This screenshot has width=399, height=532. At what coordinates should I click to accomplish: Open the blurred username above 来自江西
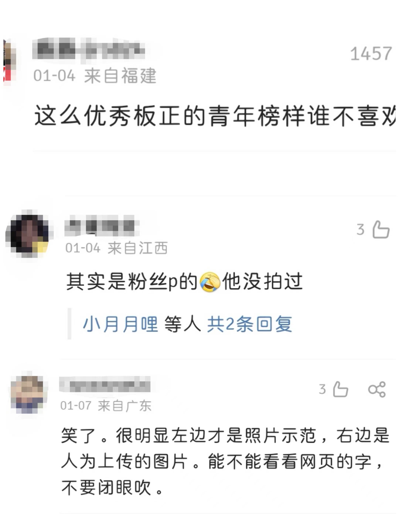(x=102, y=225)
